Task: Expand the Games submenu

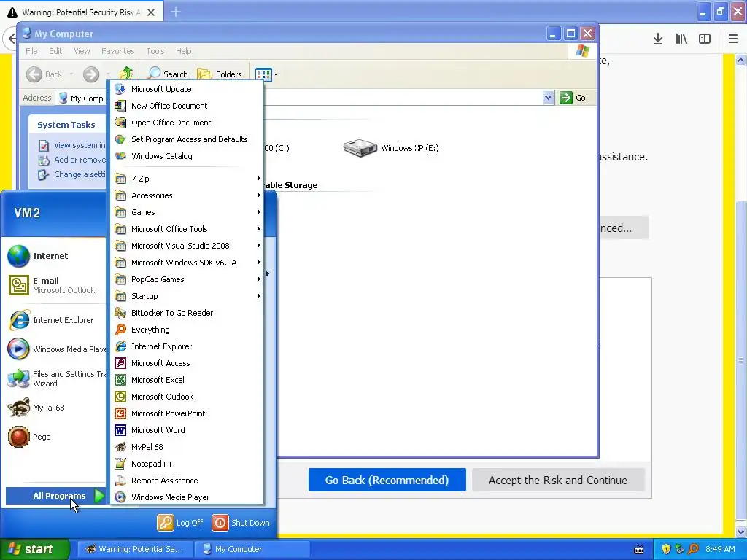Action: coord(187,212)
